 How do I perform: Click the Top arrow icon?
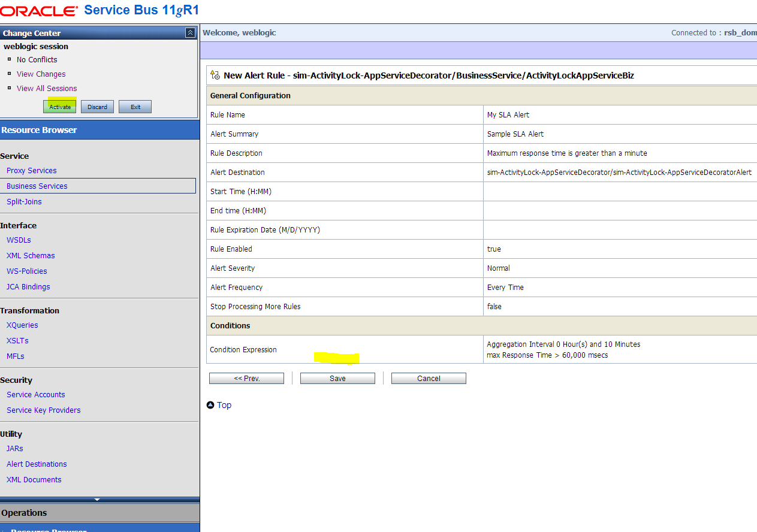(x=210, y=405)
